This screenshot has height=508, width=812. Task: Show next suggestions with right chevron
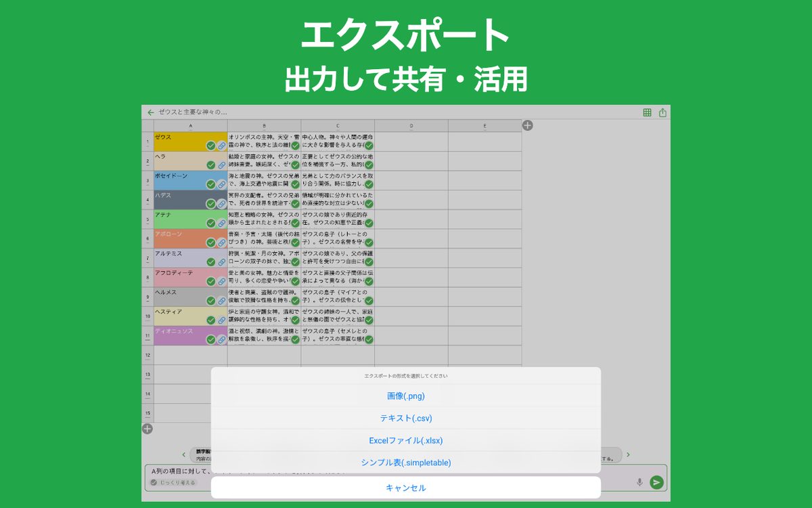(628, 454)
